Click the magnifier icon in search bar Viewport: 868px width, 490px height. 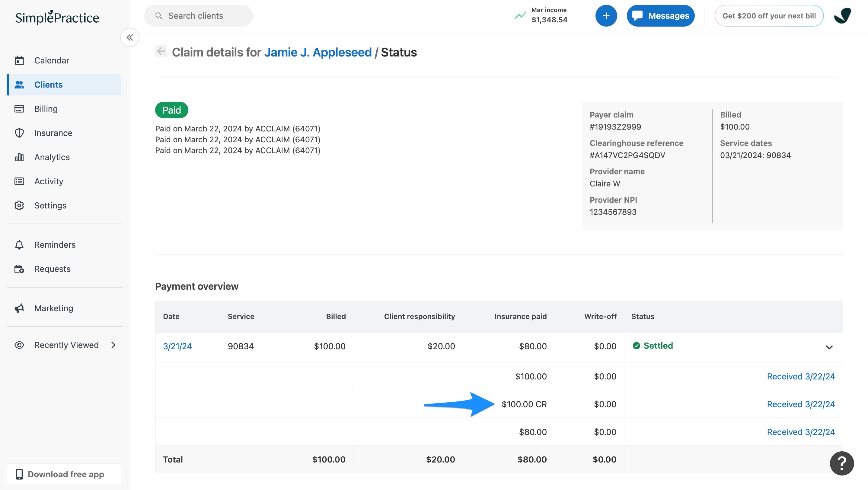pos(159,15)
